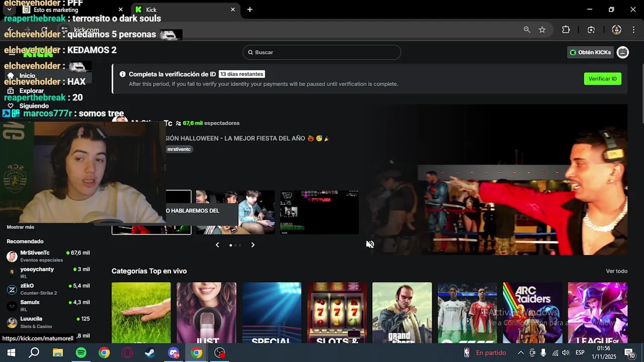Click the '13 días restantes' badge
Viewport: 644px width, 362px height.
tap(242, 74)
